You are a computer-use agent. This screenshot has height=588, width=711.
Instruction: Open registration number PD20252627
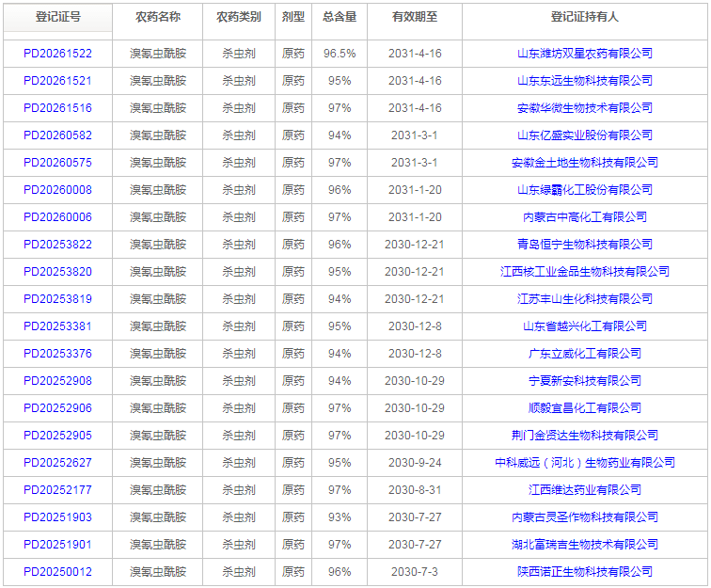pos(57,462)
